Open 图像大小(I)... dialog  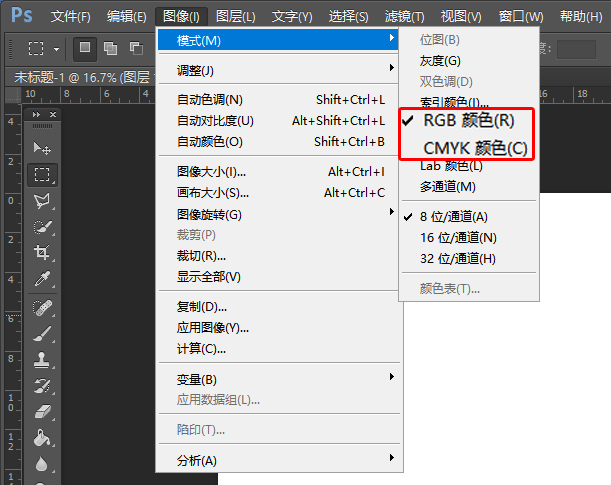278,171
